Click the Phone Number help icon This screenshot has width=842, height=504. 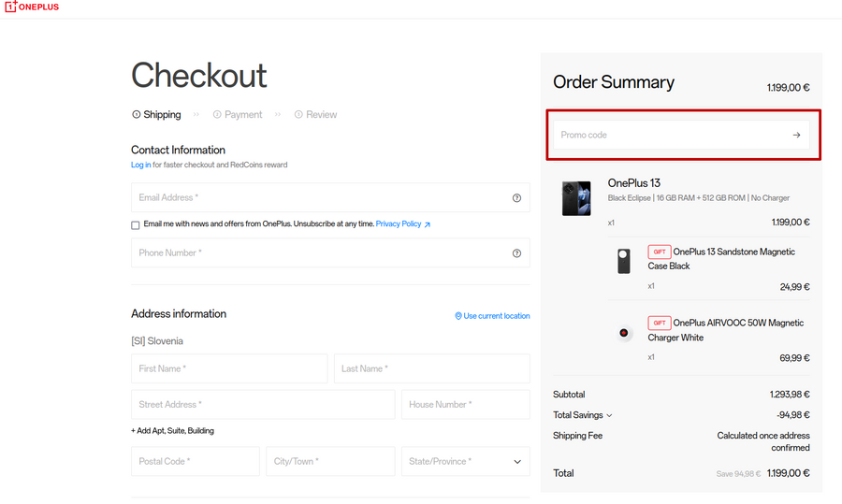pyautogui.click(x=516, y=253)
